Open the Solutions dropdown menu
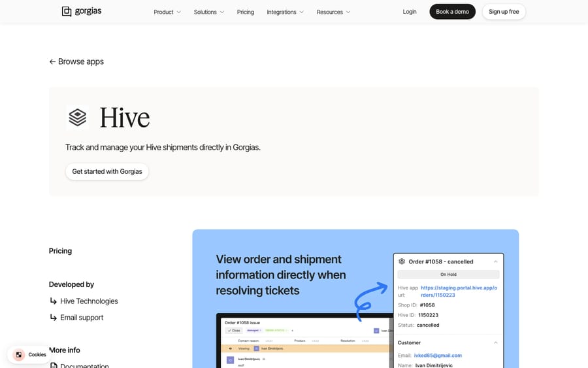Viewport: 588px width, 368px height. (209, 12)
